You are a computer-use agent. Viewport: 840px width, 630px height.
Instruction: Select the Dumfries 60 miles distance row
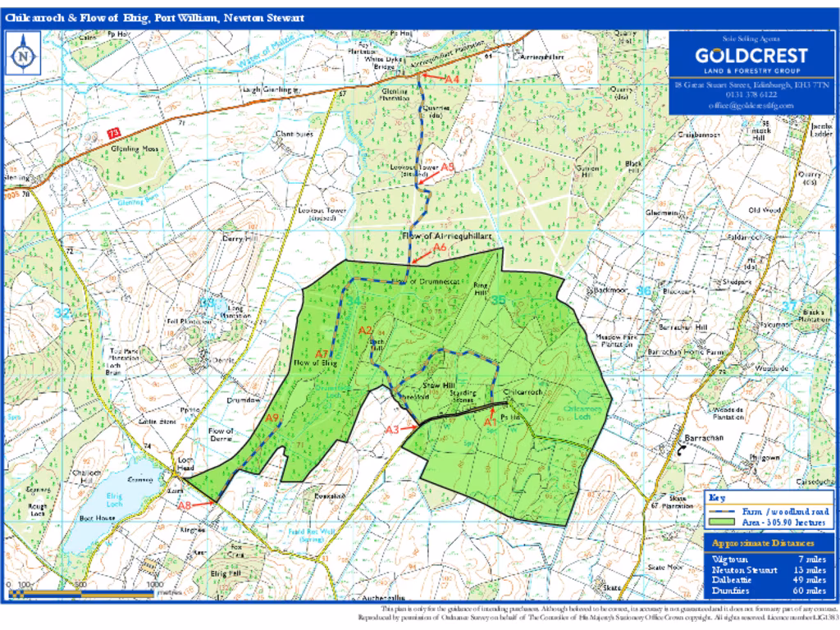tap(768, 590)
